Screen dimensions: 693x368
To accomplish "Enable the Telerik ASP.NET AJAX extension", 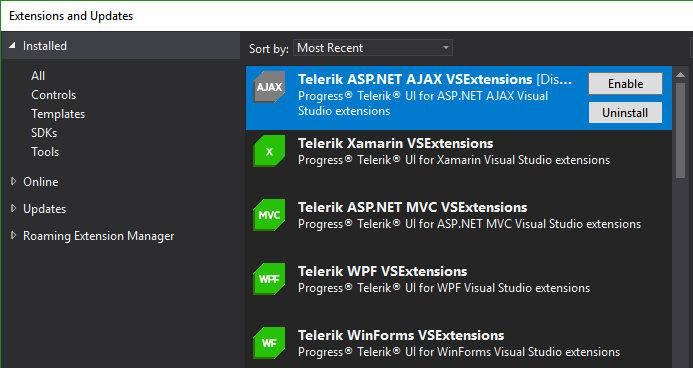I will (x=625, y=83).
